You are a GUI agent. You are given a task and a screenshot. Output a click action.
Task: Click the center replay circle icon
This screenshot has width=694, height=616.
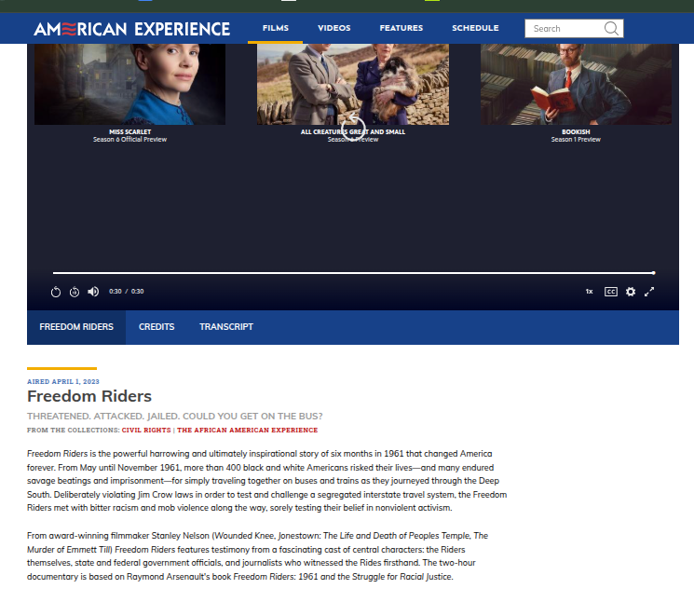pos(353,127)
